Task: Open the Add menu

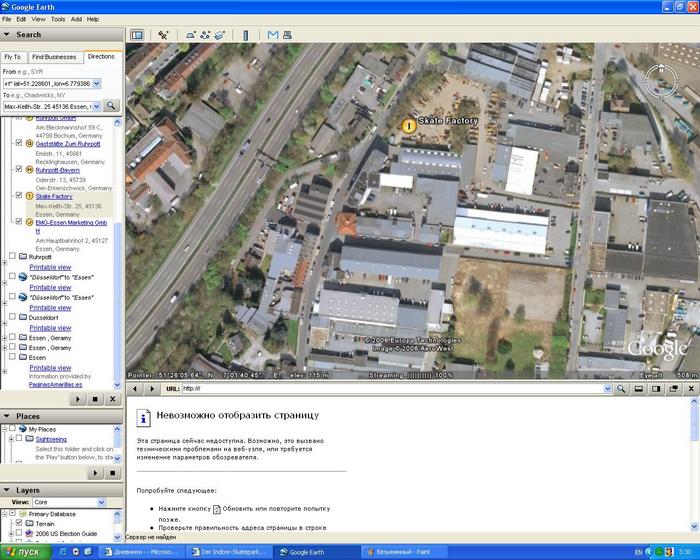Action: click(x=76, y=19)
